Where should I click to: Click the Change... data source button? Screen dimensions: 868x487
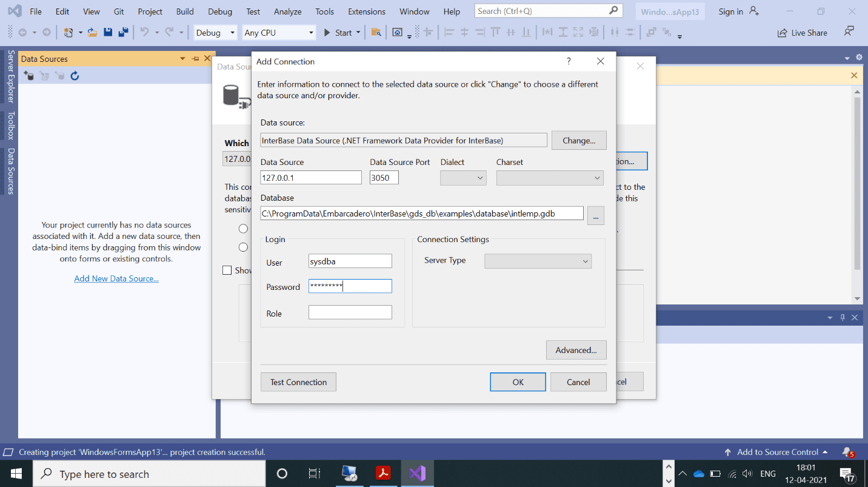click(x=579, y=140)
